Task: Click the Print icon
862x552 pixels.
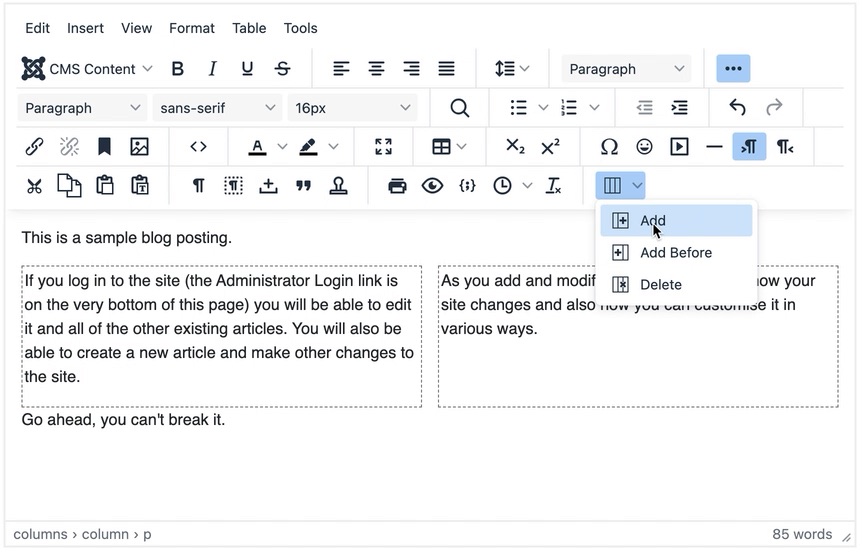Action: (x=397, y=186)
